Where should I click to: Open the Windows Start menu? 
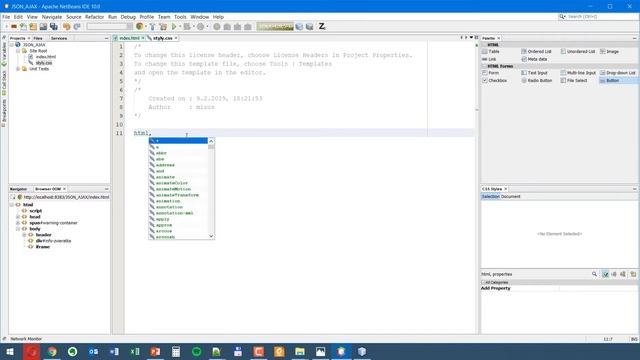pos(10,351)
